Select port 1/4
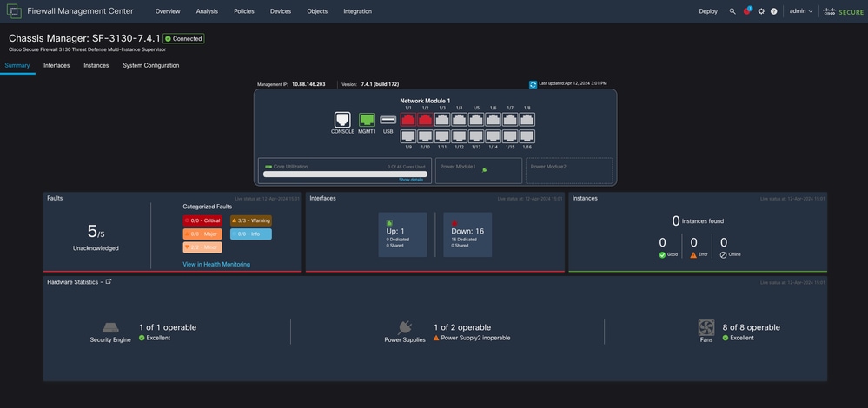 [460, 120]
